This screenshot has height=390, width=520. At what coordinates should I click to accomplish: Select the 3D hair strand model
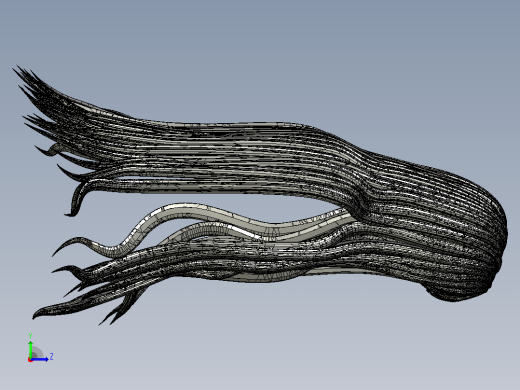(260, 195)
